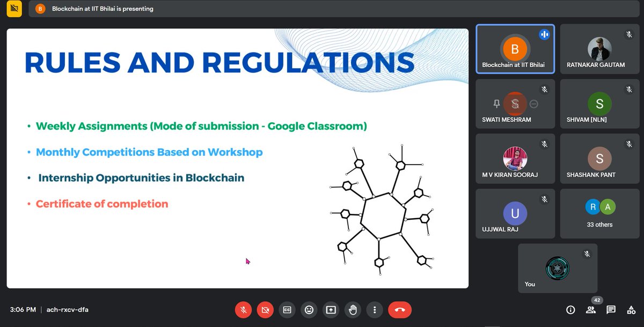Screen dimensions: 644x327
Task: Click the hexagon network diagram on the slide
Action: pos(382,210)
